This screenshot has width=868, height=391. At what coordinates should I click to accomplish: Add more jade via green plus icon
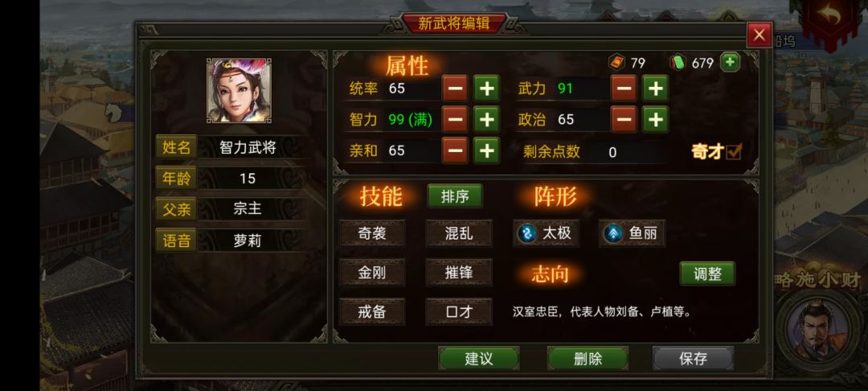(x=730, y=63)
